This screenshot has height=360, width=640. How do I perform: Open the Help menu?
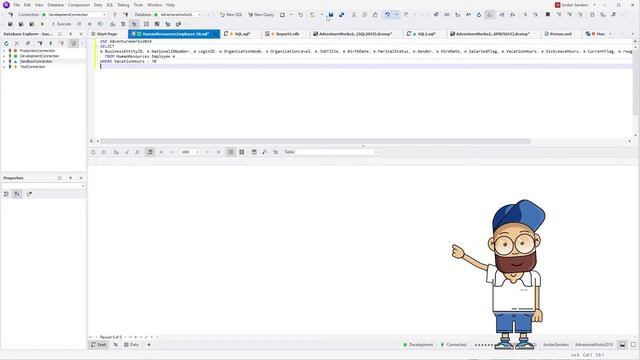(170, 5)
